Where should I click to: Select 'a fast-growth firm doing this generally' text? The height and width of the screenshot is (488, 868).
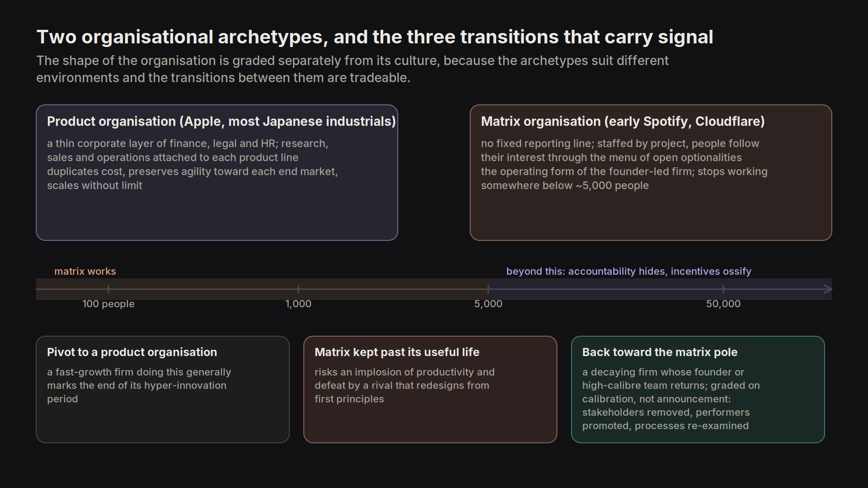pos(139,372)
